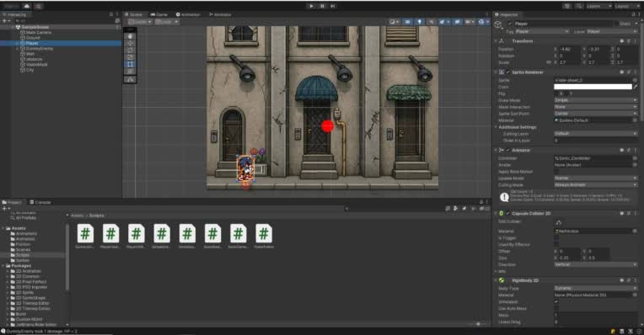Toggle the Is Trigger checkbox
The image size is (644, 335).
point(556,238)
